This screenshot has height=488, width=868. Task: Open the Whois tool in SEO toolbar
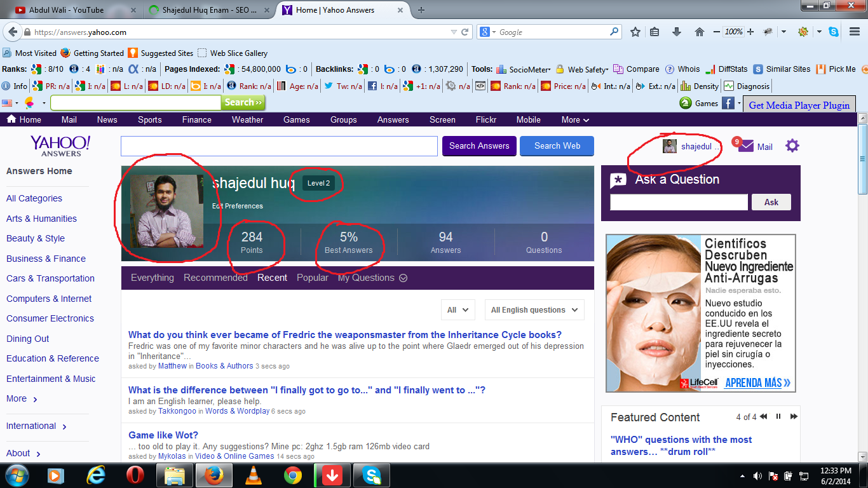682,69
